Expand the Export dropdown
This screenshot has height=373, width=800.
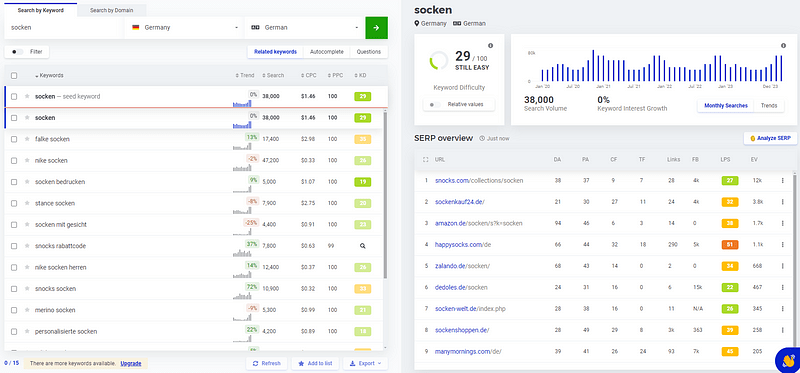coord(365,363)
